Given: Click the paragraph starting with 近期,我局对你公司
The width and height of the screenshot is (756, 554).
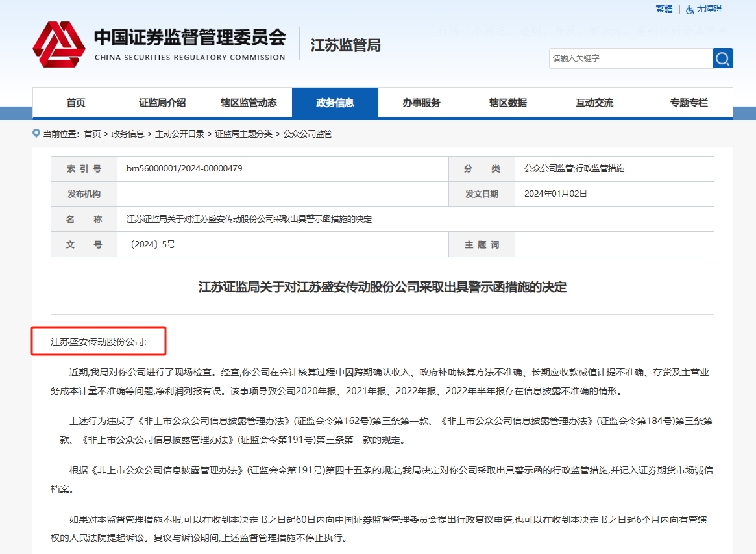Looking at the screenshot, I should (380, 382).
